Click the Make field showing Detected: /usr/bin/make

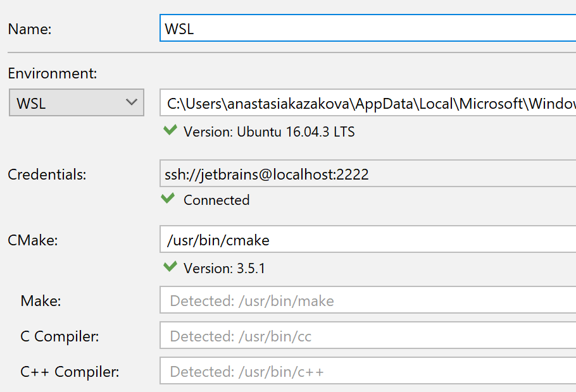[x=368, y=300]
